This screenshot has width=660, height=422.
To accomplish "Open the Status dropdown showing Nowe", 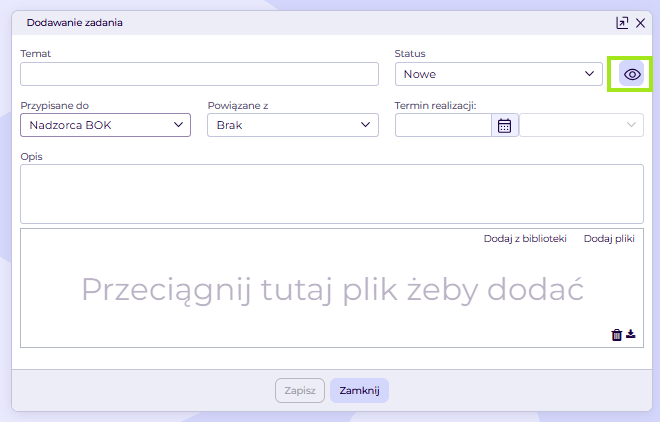I will (499, 74).
